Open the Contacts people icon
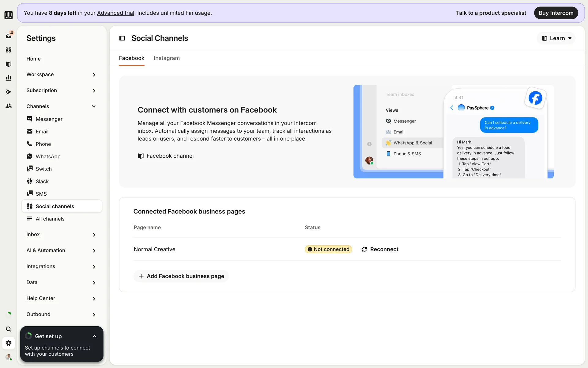The height and width of the screenshot is (368, 588). pyautogui.click(x=9, y=106)
